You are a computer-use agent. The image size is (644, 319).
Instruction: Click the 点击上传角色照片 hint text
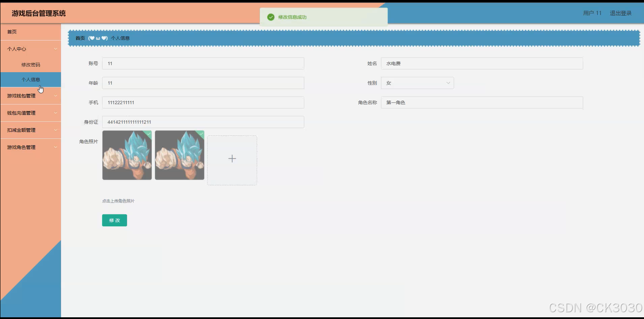tap(118, 201)
